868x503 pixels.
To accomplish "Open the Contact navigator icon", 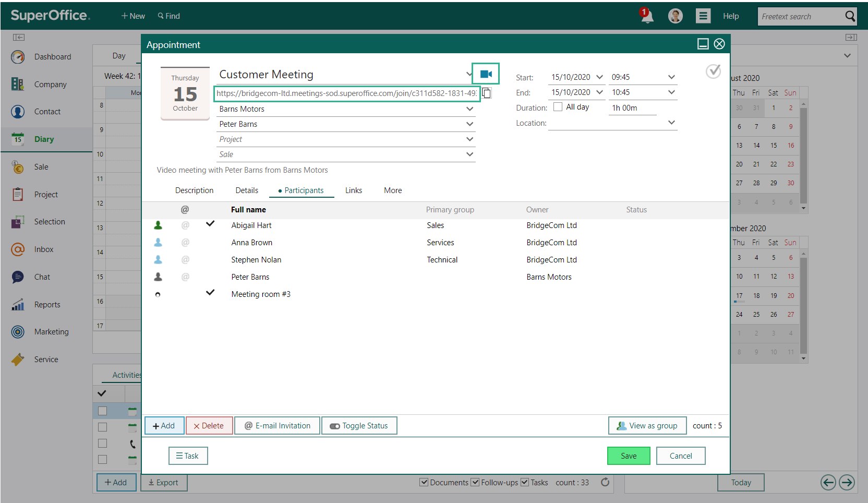I will 18,112.
